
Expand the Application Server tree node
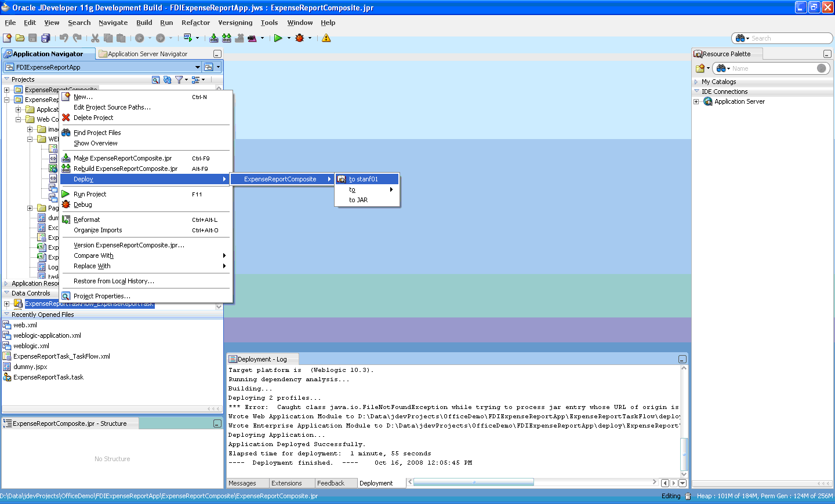(696, 101)
